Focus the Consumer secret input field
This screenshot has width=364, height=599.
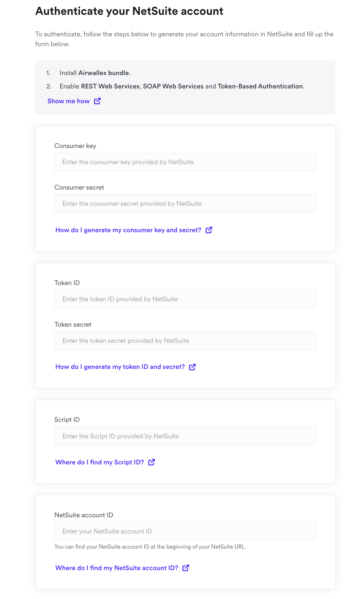[185, 204]
